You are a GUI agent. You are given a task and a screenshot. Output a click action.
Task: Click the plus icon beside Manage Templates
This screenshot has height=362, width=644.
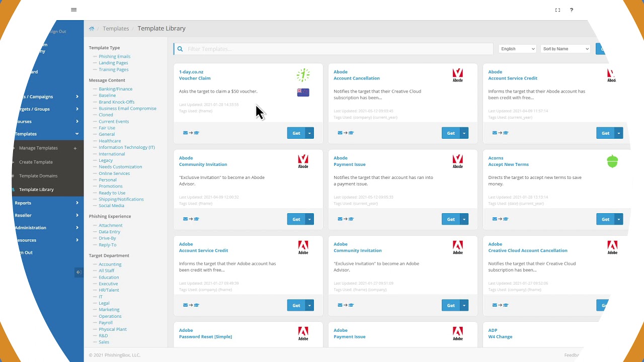(75, 148)
